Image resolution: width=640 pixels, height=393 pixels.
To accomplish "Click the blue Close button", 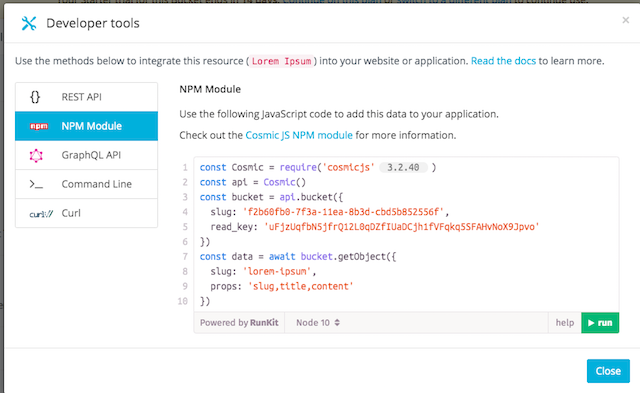I will (x=608, y=371).
